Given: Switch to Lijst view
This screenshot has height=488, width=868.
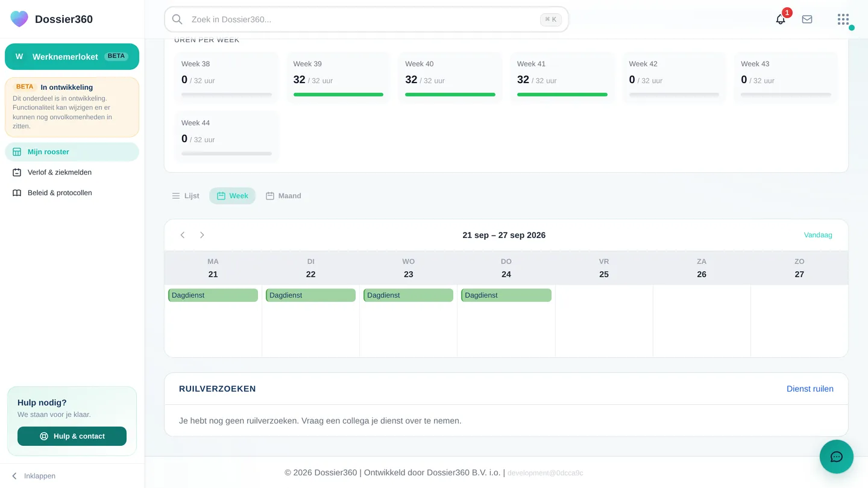Looking at the screenshot, I should point(186,196).
